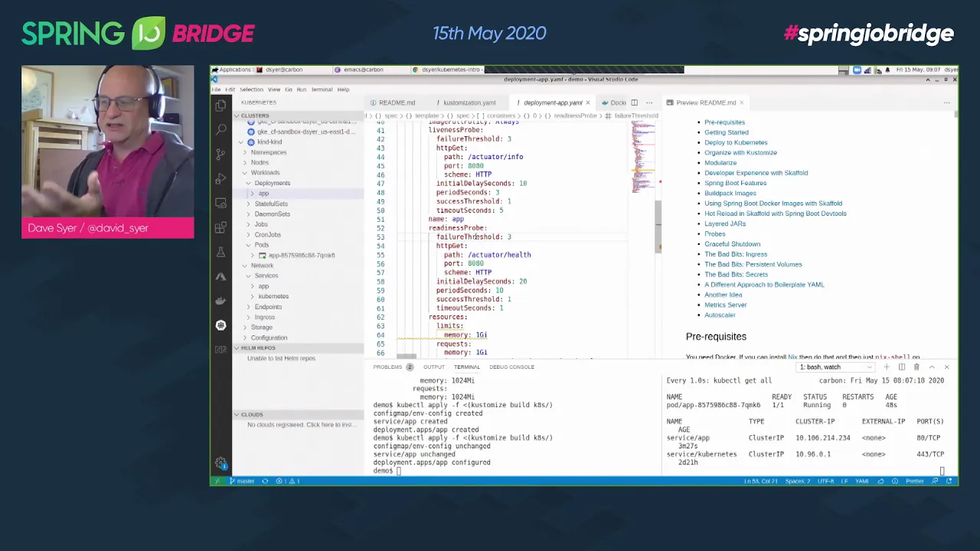Viewport: 980px width, 551px height.
Task: Open preview pane more actions ellipsis
Action: click(946, 103)
